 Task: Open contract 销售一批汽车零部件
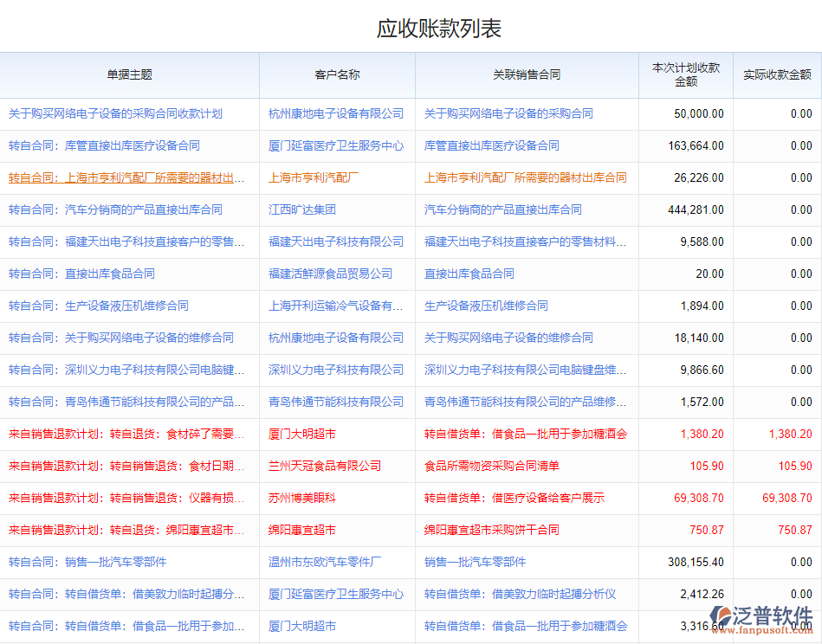469,562
